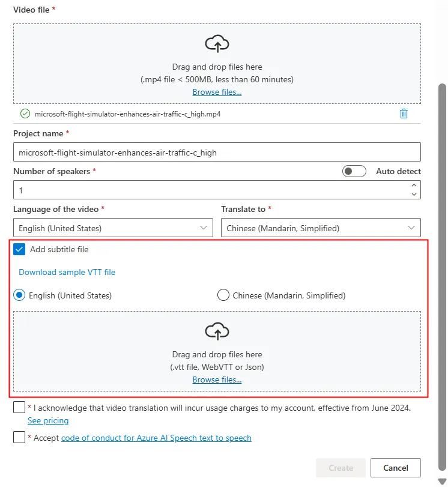Uncheck the Add subtitle file checkbox
Image resolution: width=448 pixels, height=487 pixels.
[x=19, y=249]
